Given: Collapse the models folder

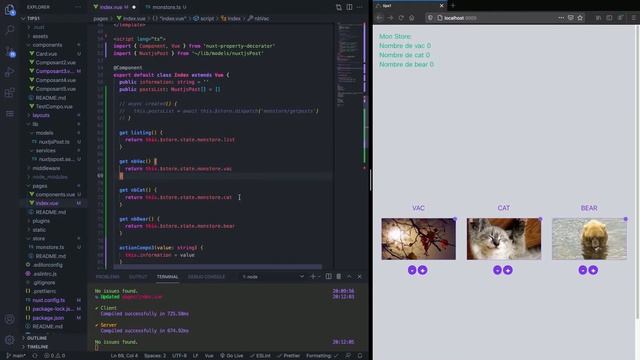Looking at the screenshot, I should 44,133.
